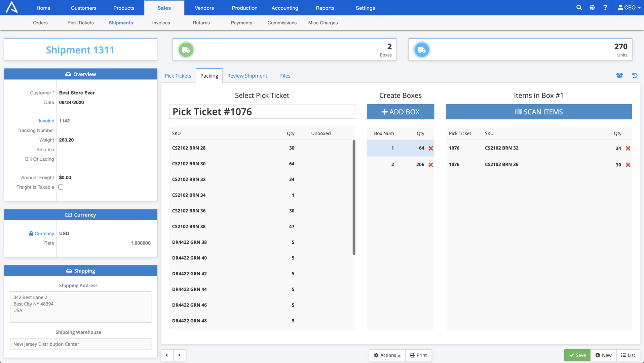Open the Accounting menu
This screenshot has width=644, height=363.
(285, 8)
